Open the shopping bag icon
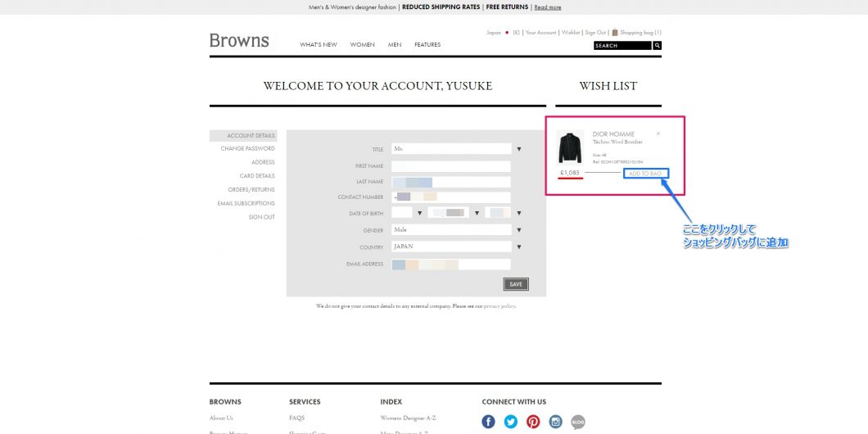 614,32
